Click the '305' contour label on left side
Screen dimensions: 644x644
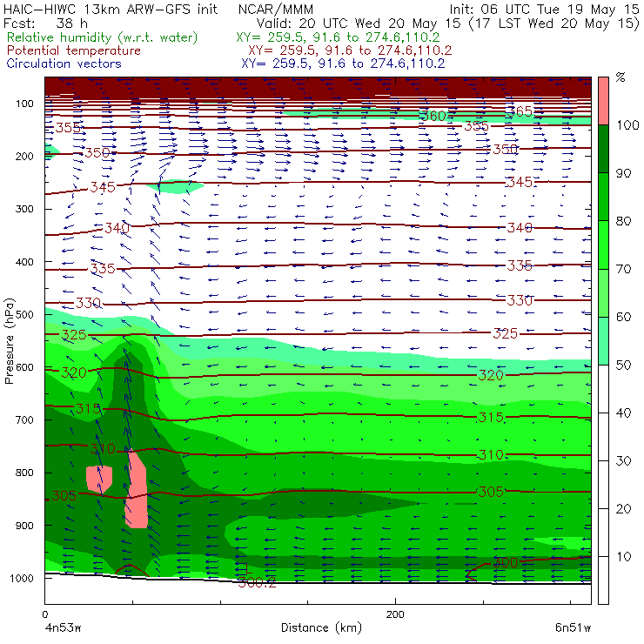pos(64,495)
